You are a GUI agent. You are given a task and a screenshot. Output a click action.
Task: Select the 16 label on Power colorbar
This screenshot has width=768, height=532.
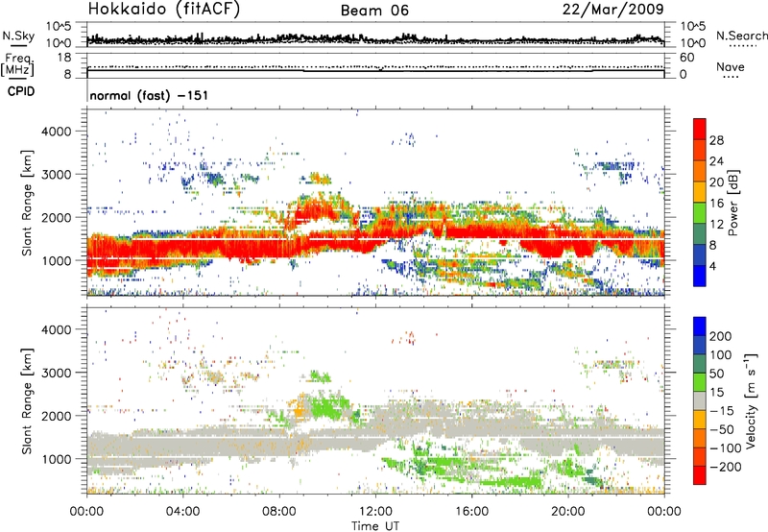click(x=716, y=204)
